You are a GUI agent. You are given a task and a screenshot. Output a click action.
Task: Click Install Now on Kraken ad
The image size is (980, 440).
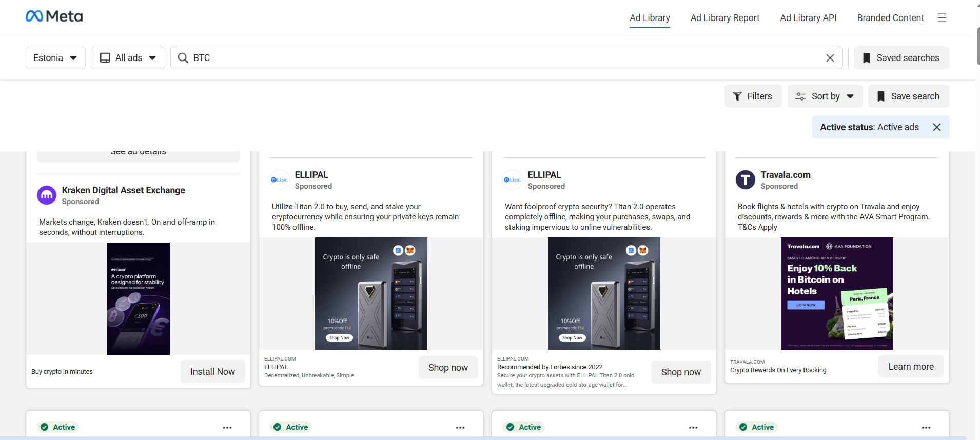click(x=212, y=372)
